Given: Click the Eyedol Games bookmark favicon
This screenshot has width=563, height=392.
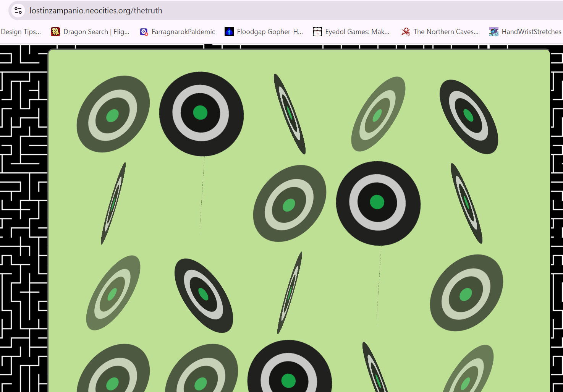Looking at the screenshot, I should click(x=317, y=32).
